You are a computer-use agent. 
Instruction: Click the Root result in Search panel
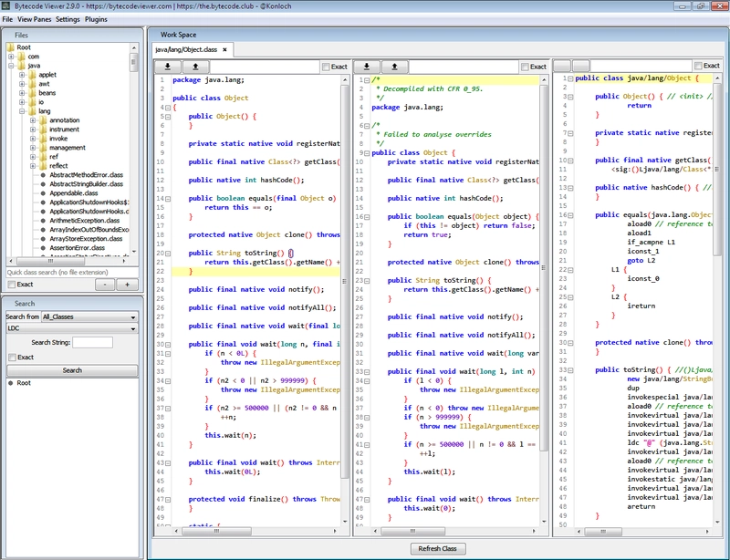click(24, 383)
